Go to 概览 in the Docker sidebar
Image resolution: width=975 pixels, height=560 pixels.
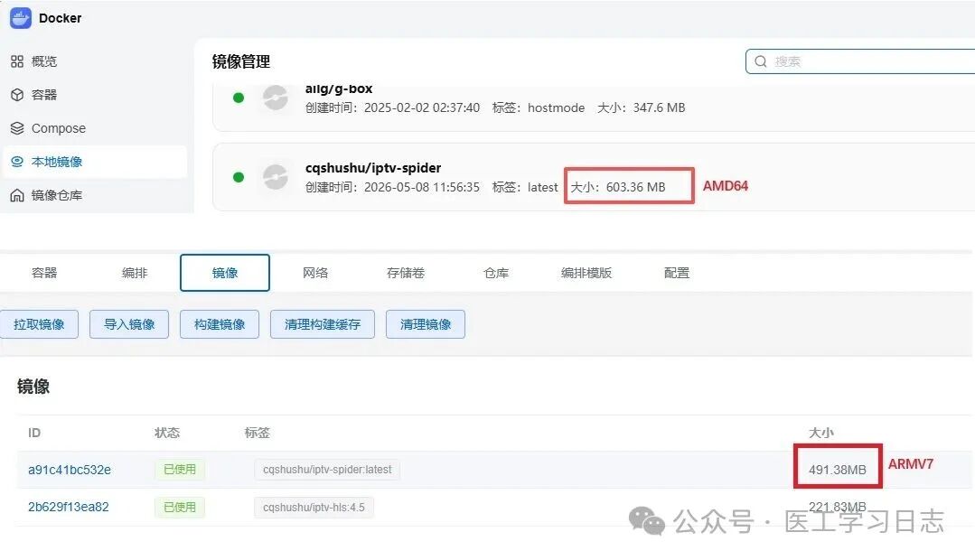point(44,61)
